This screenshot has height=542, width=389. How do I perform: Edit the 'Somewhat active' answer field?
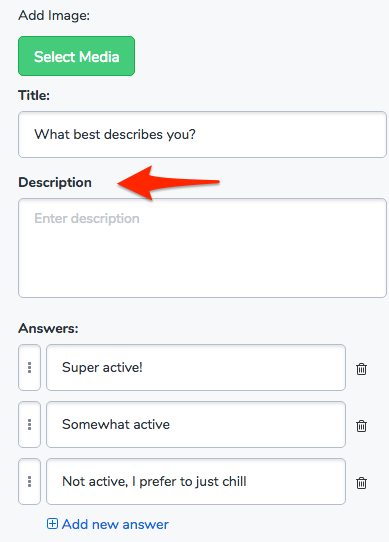coord(196,424)
